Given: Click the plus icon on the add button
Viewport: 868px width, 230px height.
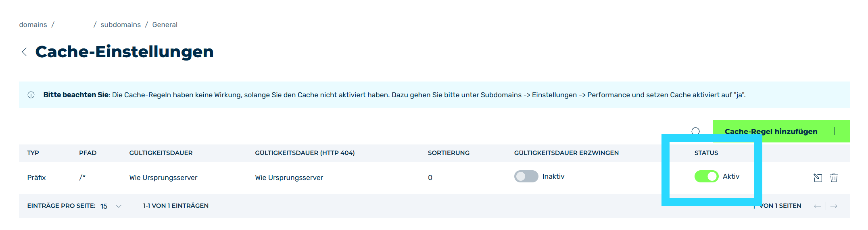Looking at the screenshot, I should tap(835, 131).
